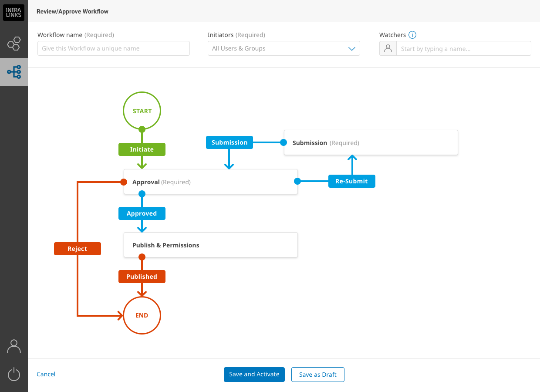Click the green dot under START
The width and height of the screenshot is (540, 392).
(x=142, y=129)
